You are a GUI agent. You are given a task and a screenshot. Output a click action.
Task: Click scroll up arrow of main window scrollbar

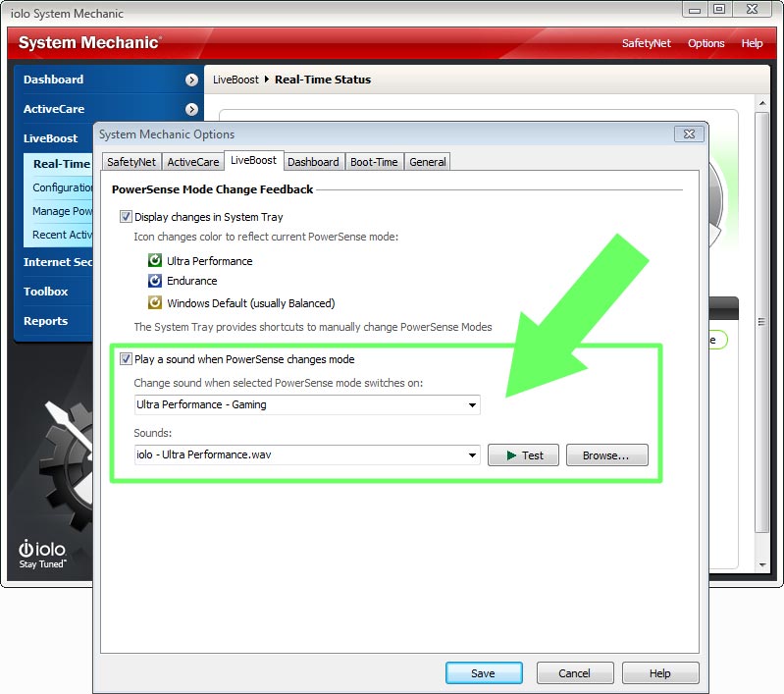[762, 103]
